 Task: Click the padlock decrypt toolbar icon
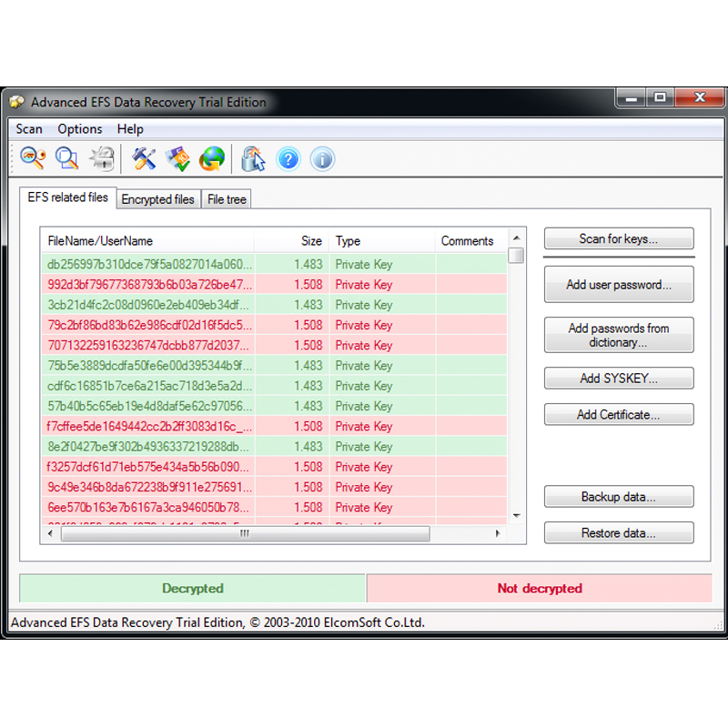point(102,158)
